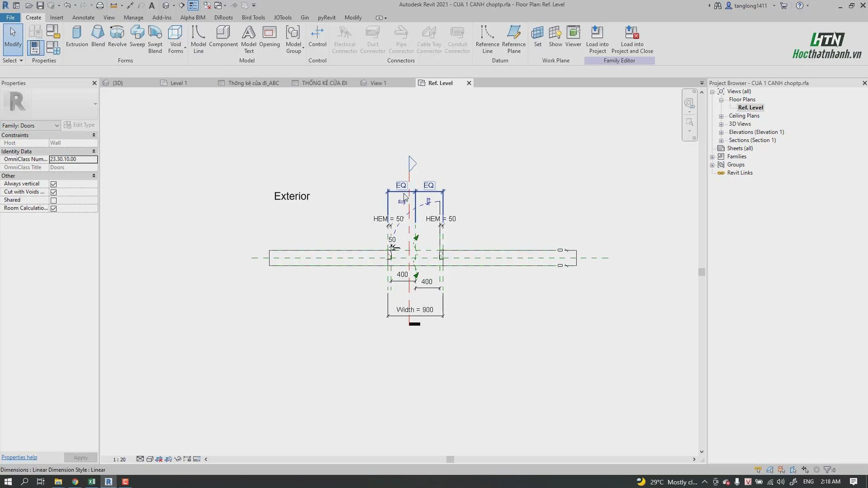This screenshot has width=868, height=488.
Task: Click the Model Text tool
Action: [249, 40]
